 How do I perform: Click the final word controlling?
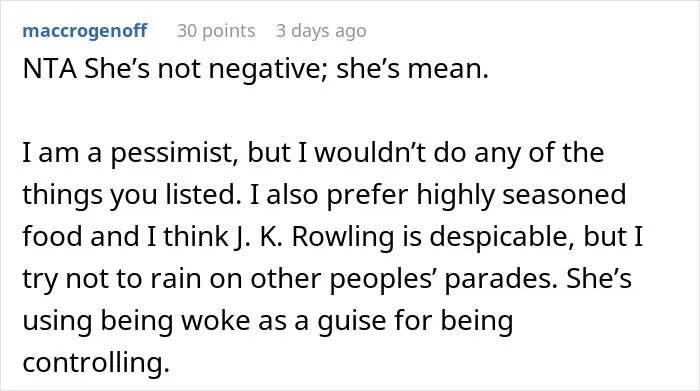click(x=96, y=362)
